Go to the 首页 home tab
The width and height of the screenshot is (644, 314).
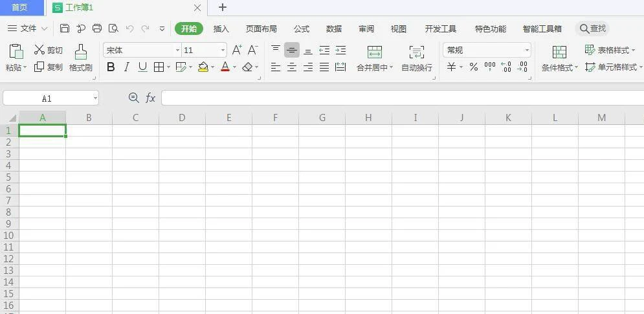[19, 7]
